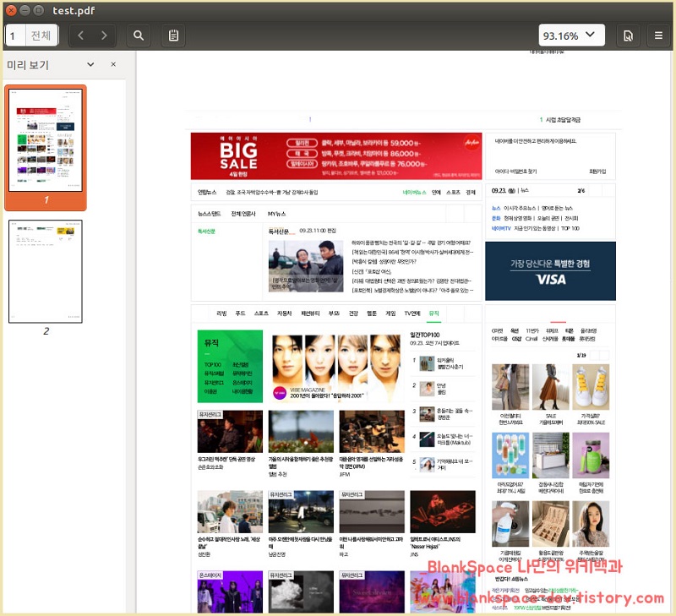Click the 일간TOP100 heading
This screenshot has width=676, height=616.
[x=425, y=335]
